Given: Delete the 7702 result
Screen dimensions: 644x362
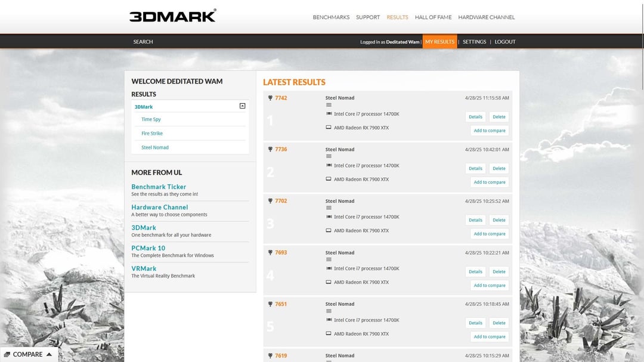Looking at the screenshot, I should (499, 220).
